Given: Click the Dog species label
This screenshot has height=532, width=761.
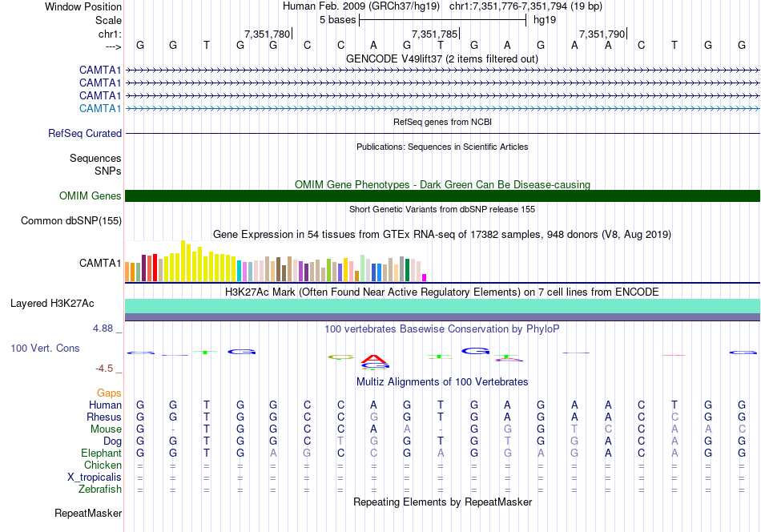Looking at the screenshot, I should click(x=112, y=441).
